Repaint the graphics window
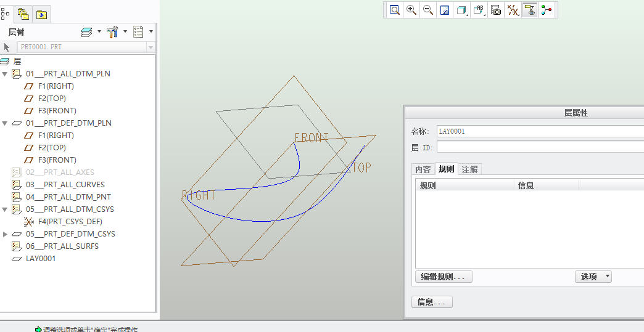Image resolution: width=644 pixels, height=332 pixels. point(445,10)
